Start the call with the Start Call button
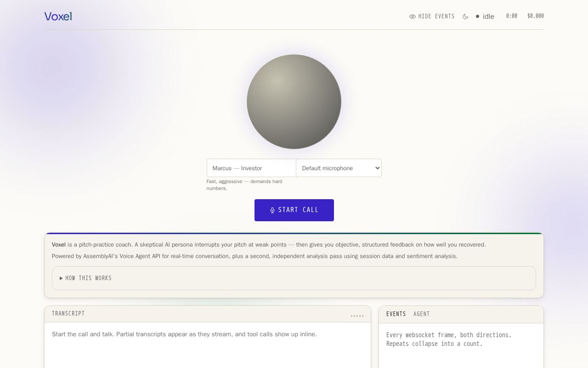Image resolution: width=588 pixels, height=368 pixels. [x=294, y=210]
